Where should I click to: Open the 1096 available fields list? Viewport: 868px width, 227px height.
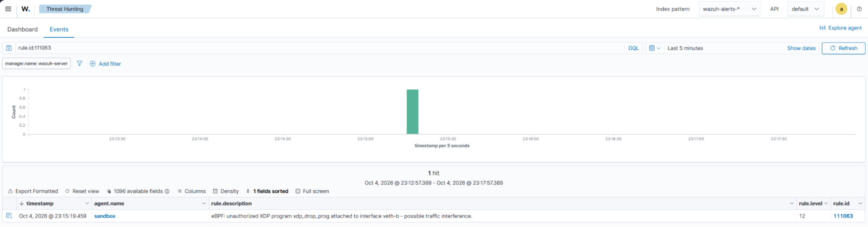coord(135,191)
